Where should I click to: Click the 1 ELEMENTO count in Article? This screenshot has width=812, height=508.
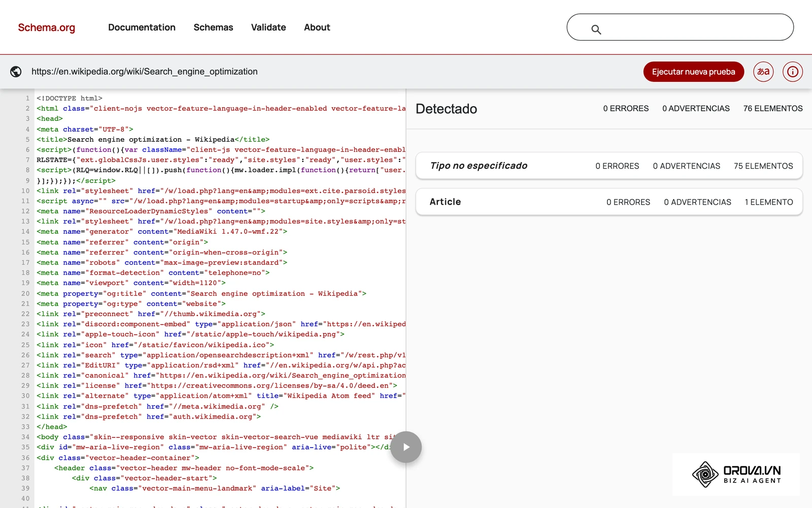(769, 202)
